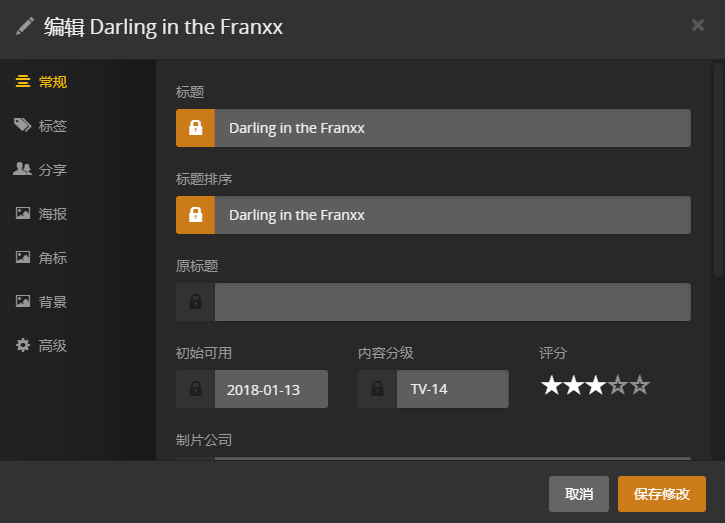Set rating to five stars

click(640, 386)
